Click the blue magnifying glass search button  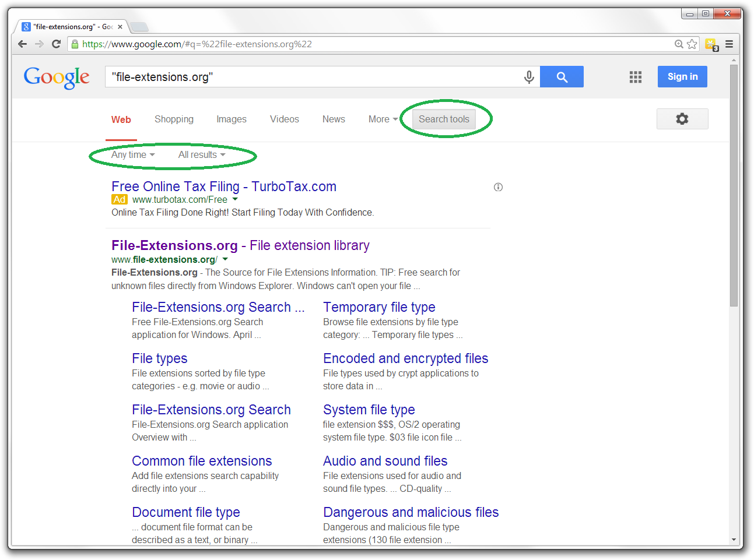tap(561, 76)
